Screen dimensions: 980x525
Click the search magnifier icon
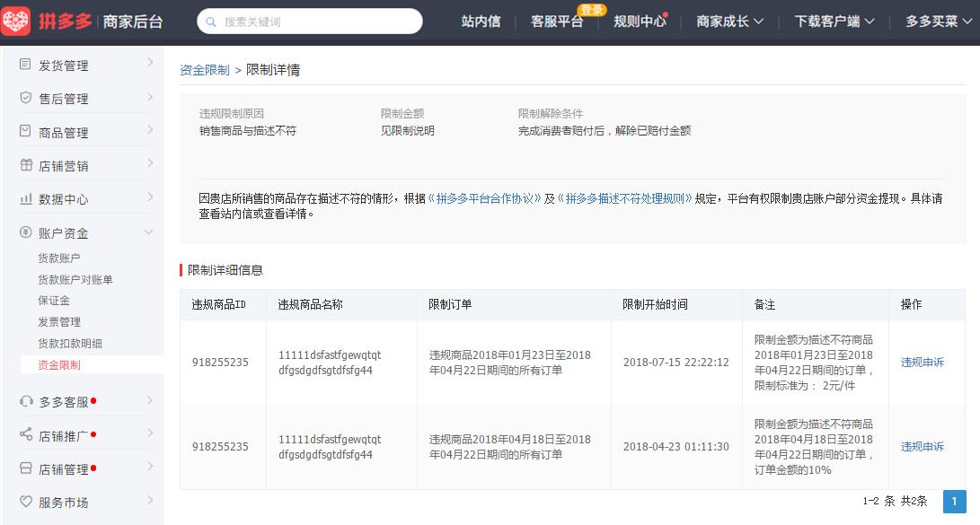click(211, 21)
